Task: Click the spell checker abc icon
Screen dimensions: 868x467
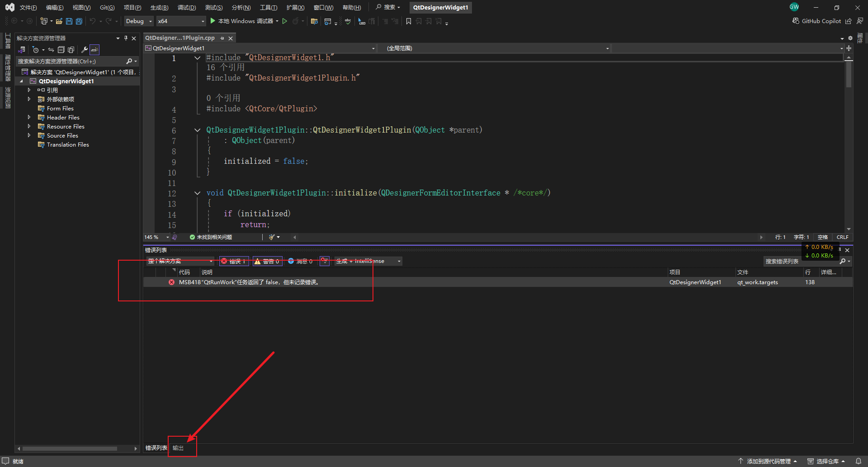Action: tap(348, 21)
